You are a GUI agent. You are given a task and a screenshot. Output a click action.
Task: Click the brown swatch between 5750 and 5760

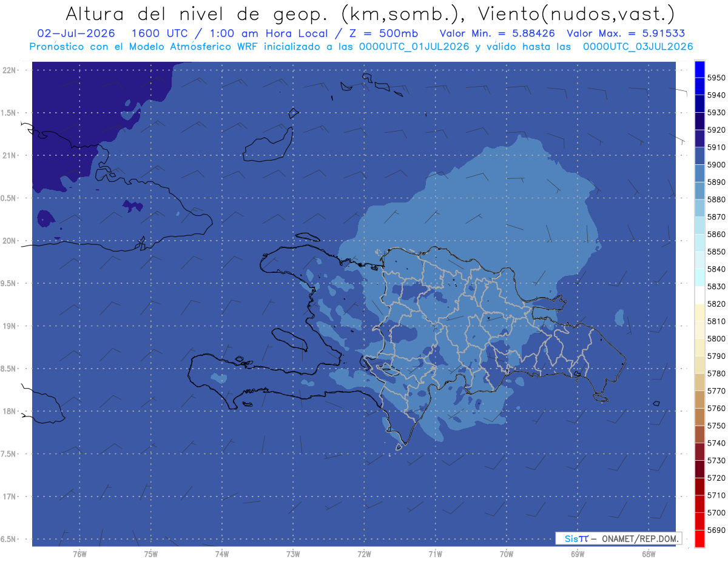(699, 416)
